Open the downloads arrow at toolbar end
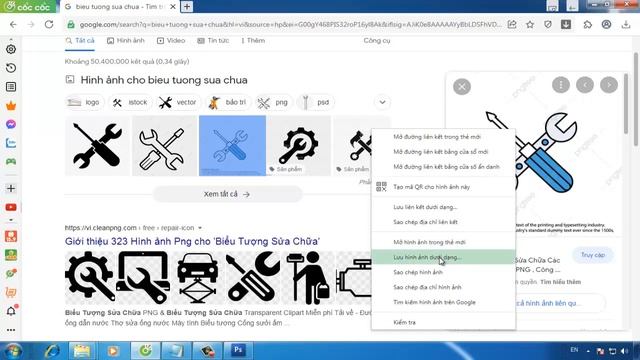Screen dimensions: 640x360 [626, 24]
